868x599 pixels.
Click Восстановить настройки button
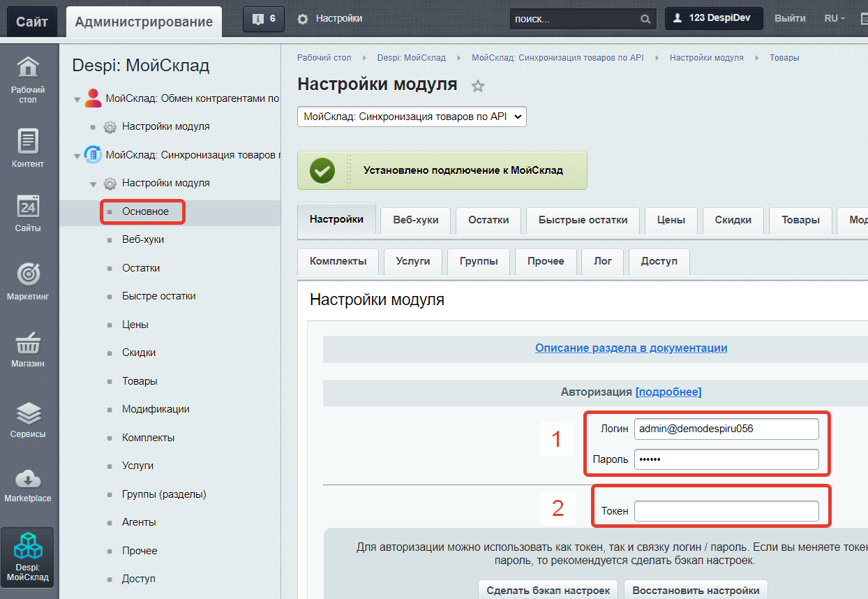(696, 590)
